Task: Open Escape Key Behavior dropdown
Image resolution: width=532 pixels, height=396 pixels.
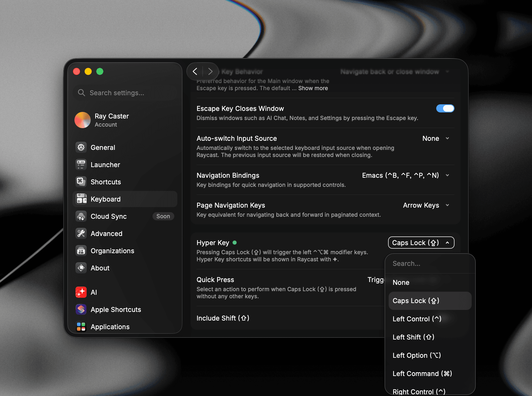Action: 395,72
